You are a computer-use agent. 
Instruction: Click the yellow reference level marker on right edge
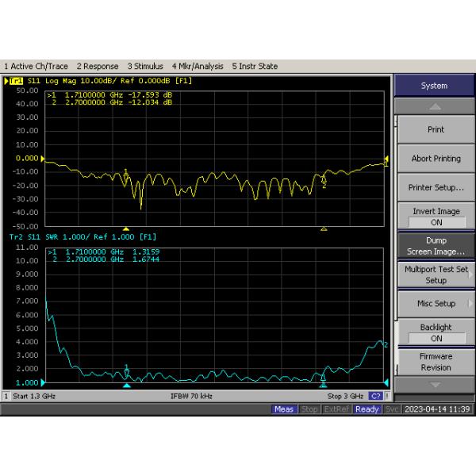tap(386, 159)
